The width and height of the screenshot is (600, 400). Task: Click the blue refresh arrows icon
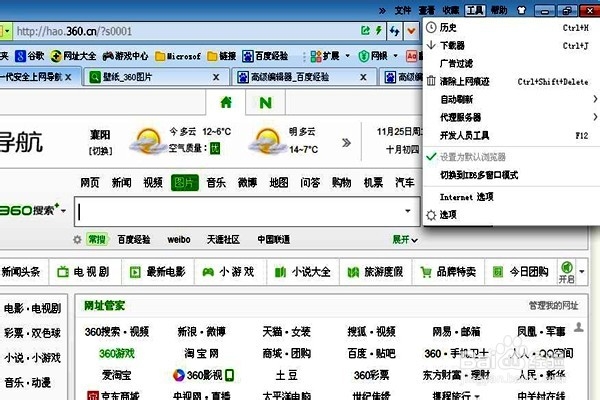click(395, 31)
